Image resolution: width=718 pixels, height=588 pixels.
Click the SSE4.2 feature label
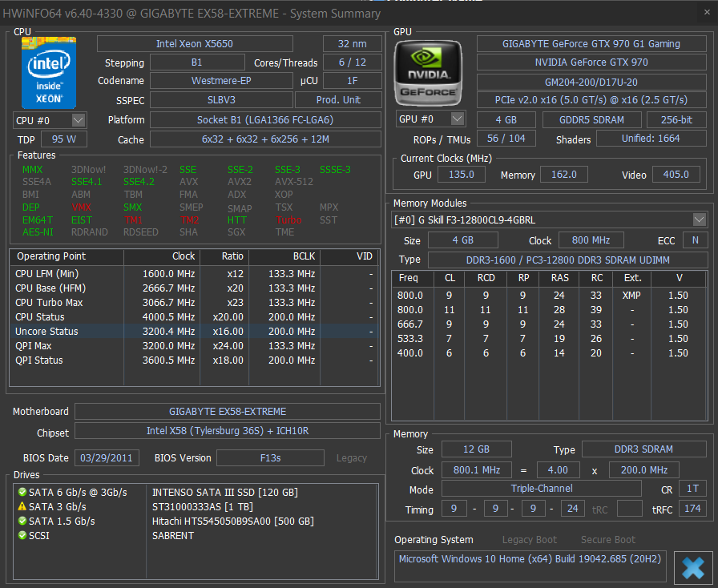tap(139, 182)
